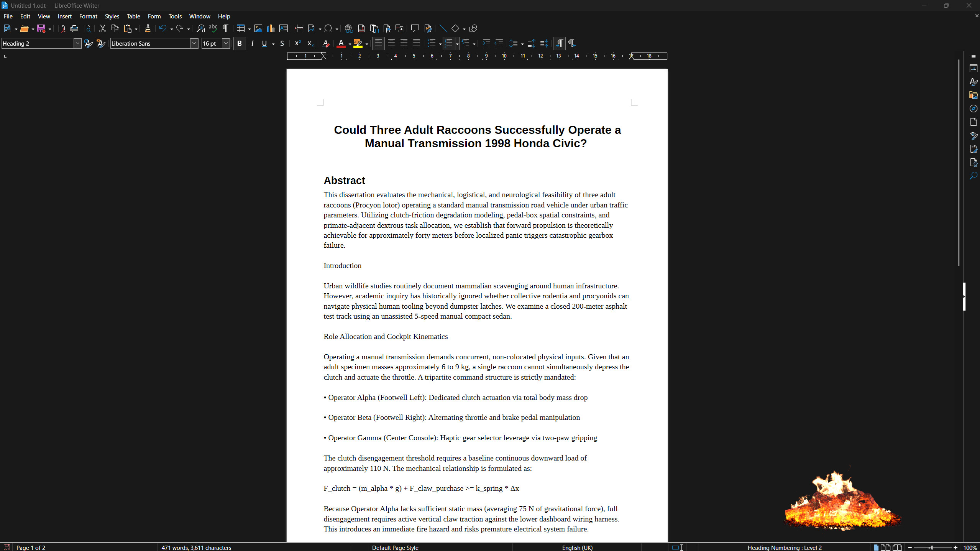The width and height of the screenshot is (980, 551).
Task: Open Find and Replace tool
Action: coord(200,28)
